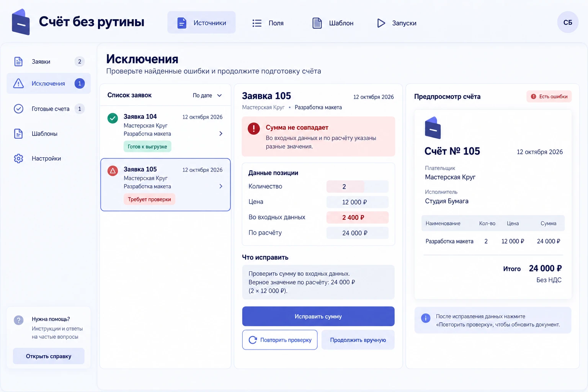The image size is (588, 392).
Task: Expand Заявка 104 with its chevron
Action: coord(221,134)
